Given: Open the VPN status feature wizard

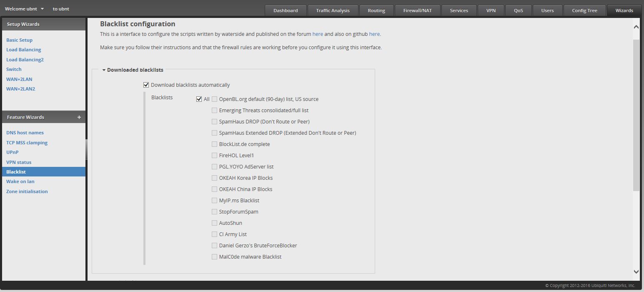Looking at the screenshot, I should pos(19,162).
